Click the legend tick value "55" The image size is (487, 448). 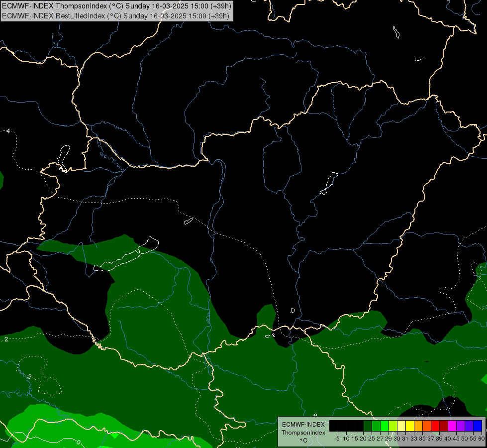[x=473, y=439]
